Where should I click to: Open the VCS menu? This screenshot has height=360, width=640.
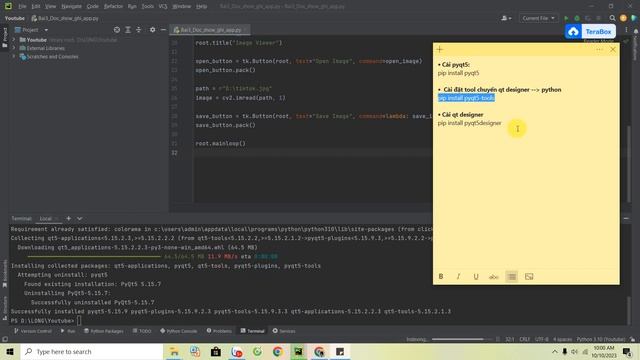click(163, 6)
